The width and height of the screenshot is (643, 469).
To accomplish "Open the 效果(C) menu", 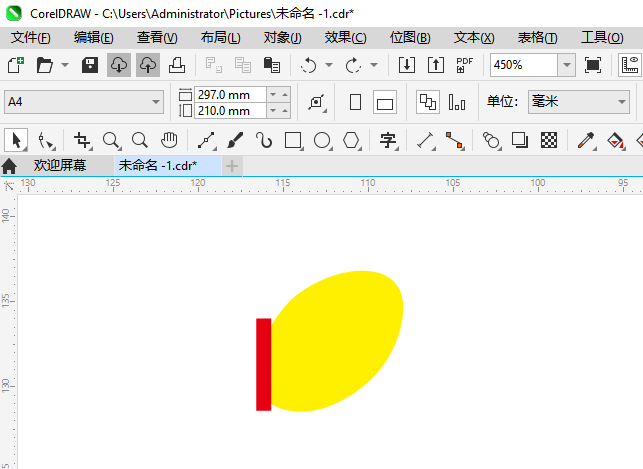I will [345, 38].
